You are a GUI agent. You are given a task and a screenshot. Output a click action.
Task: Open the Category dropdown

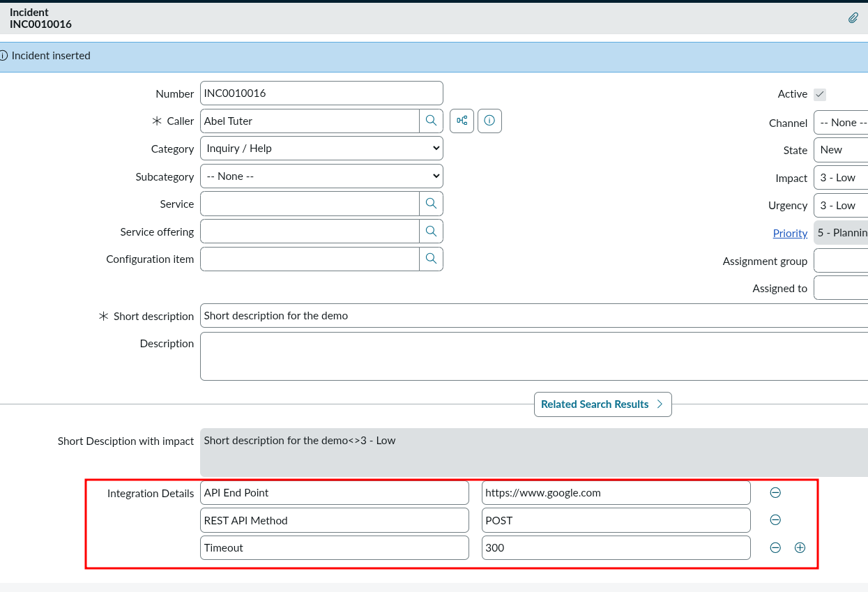click(321, 149)
